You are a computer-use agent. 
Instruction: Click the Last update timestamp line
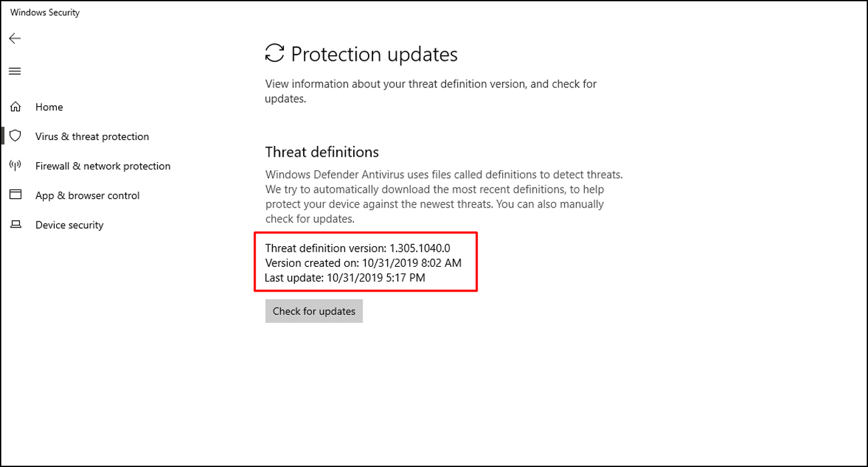(345, 278)
